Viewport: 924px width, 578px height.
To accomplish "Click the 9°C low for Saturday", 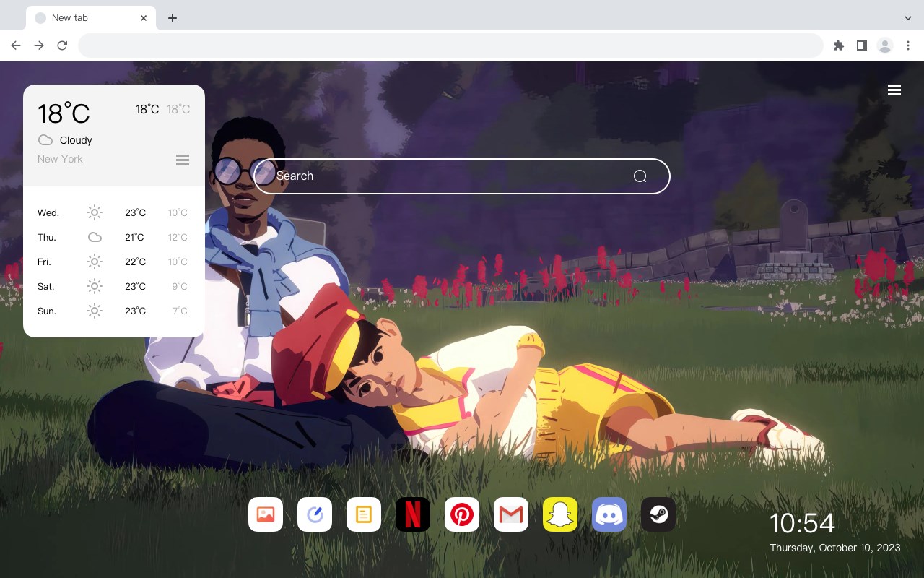I will (180, 286).
